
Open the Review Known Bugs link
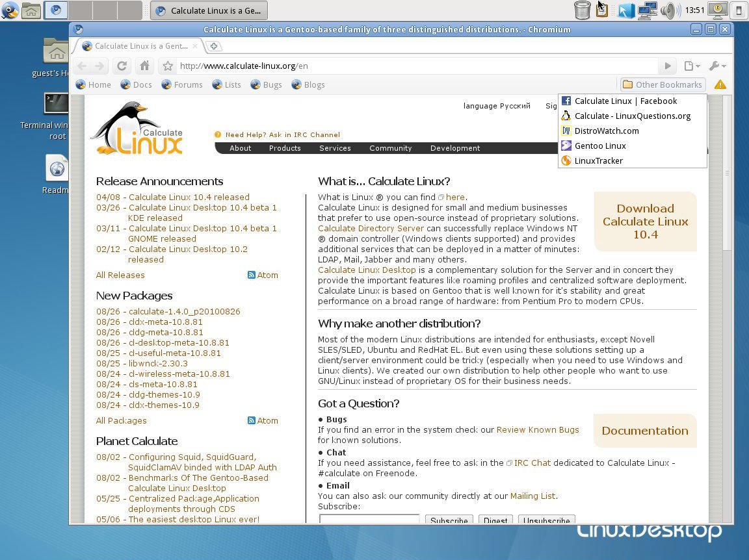[x=537, y=430]
